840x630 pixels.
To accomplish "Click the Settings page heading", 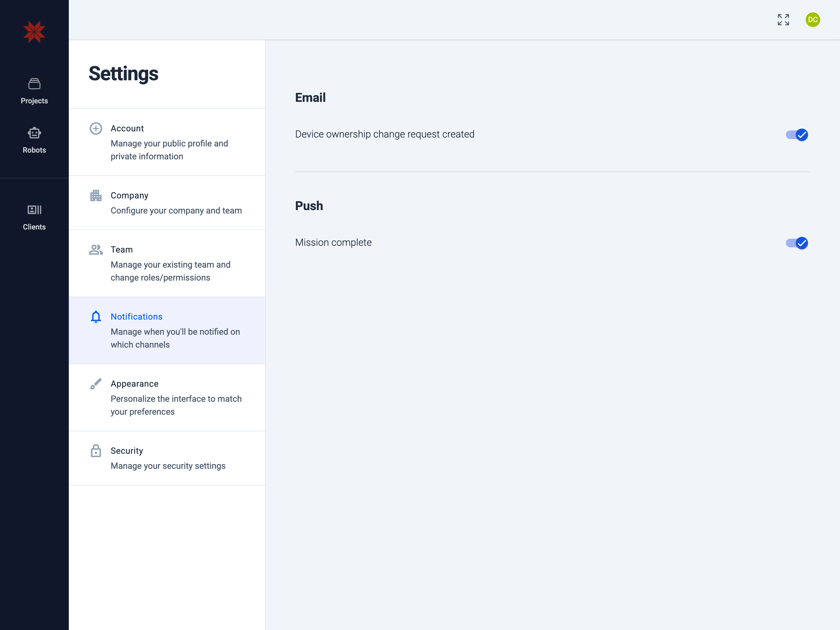I will tap(123, 74).
